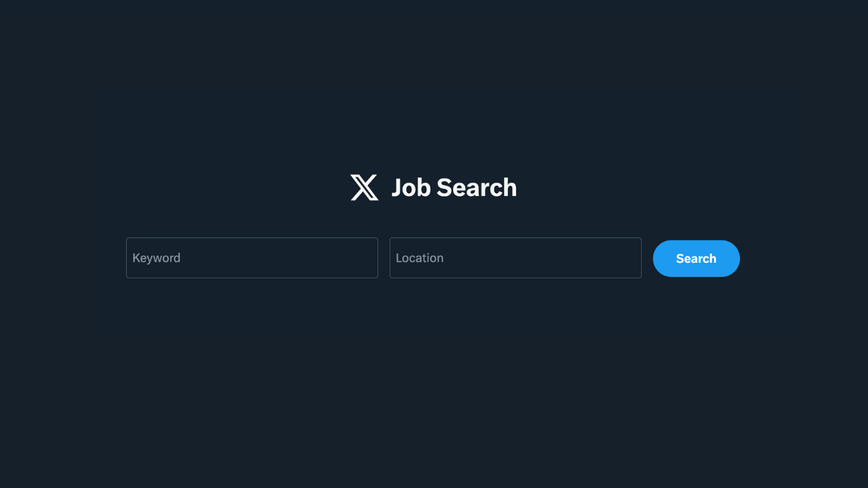
Task: Focus the Location text box
Action: point(515,258)
